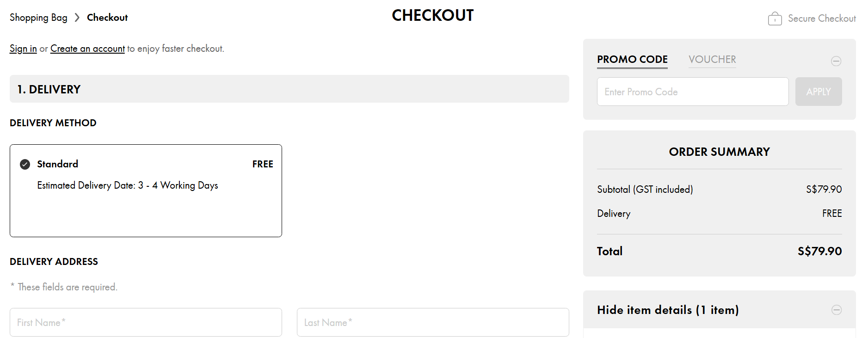Click the minus icon beside item details
Viewport: 868px width, 338px height.
(836, 310)
